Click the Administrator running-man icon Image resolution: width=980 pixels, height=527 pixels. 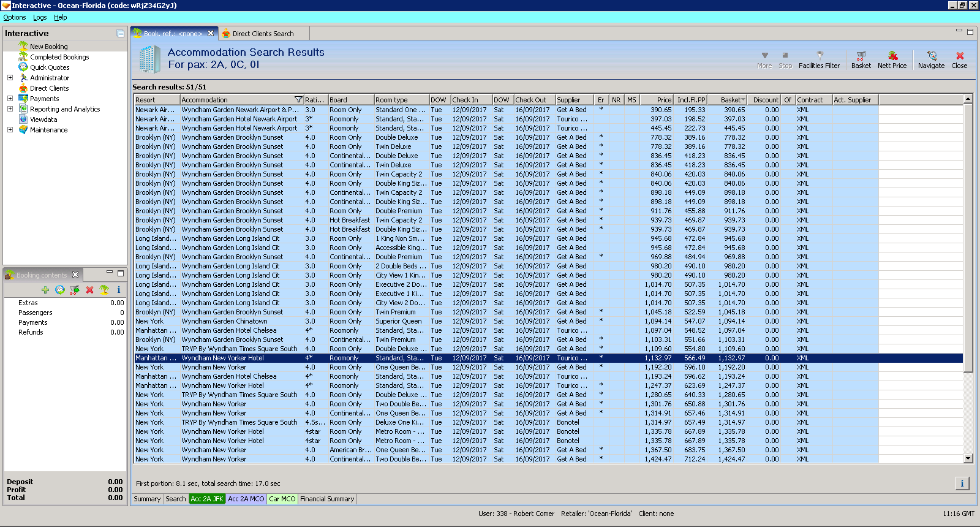click(x=23, y=78)
